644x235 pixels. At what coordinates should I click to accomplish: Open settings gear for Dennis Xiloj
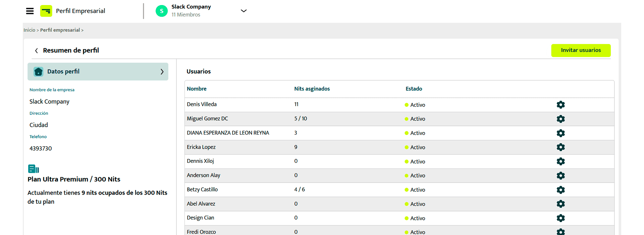[x=560, y=161]
